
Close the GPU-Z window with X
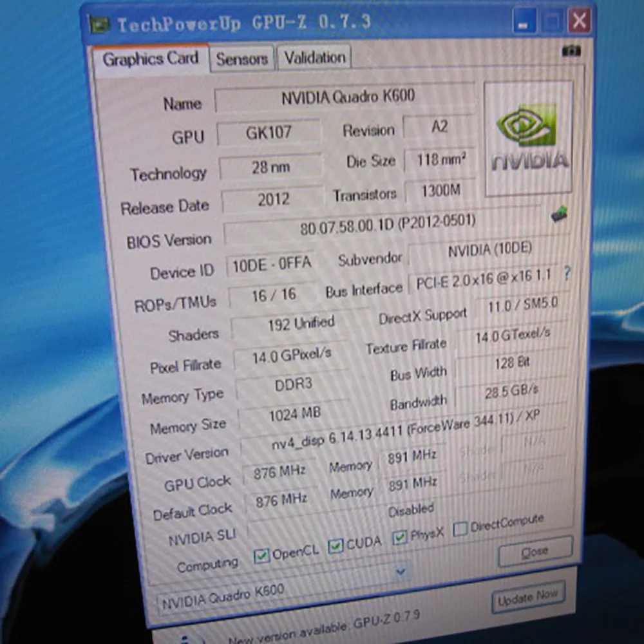pyautogui.click(x=580, y=20)
